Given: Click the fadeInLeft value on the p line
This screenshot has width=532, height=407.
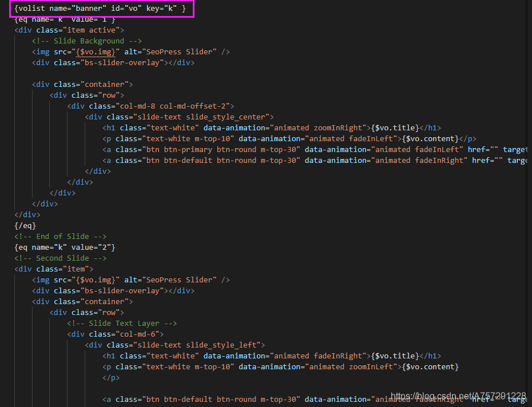Looking at the screenshot, I should click(x=371, y=139).
